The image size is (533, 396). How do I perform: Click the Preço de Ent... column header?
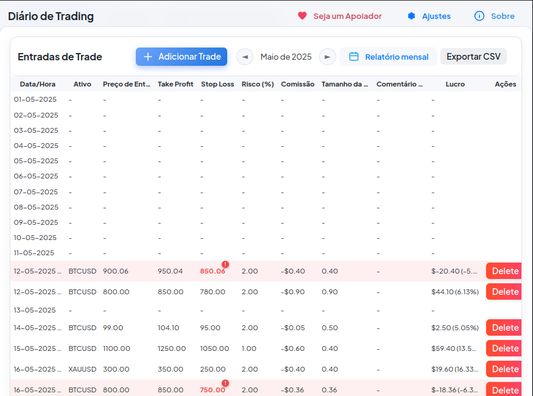(126, 84)
